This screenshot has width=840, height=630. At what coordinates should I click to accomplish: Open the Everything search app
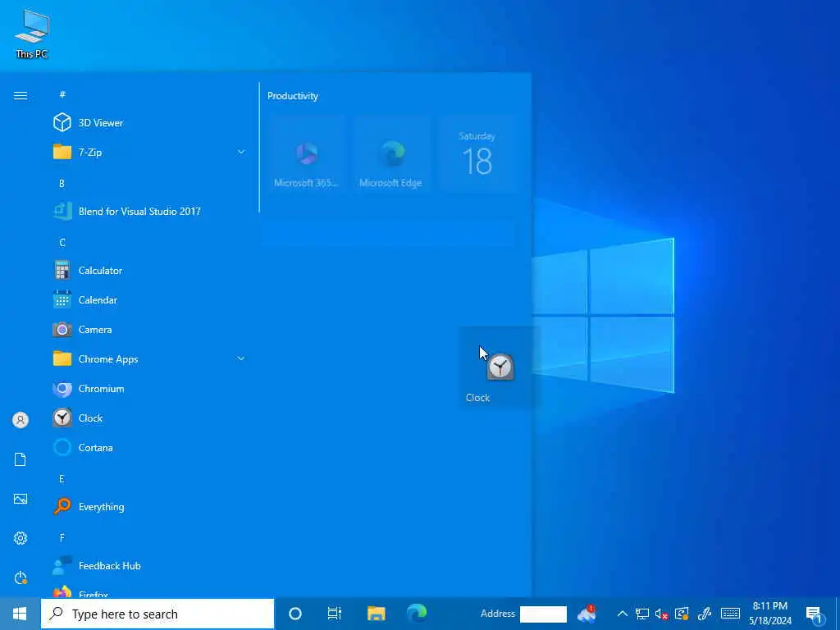point(150,506)
